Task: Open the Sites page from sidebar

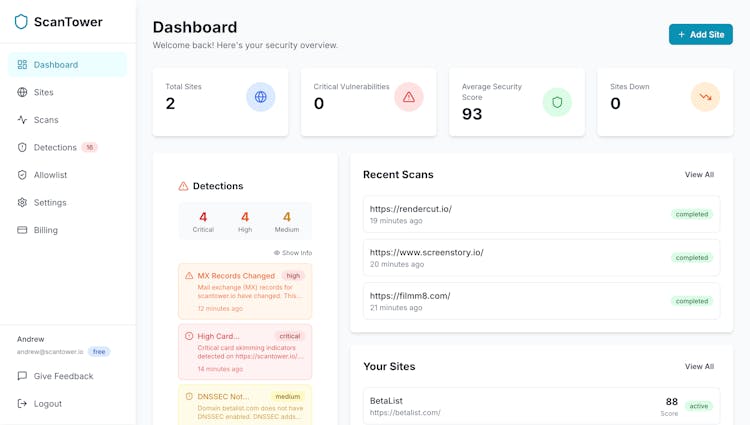Action: click(x=44, y=92)
